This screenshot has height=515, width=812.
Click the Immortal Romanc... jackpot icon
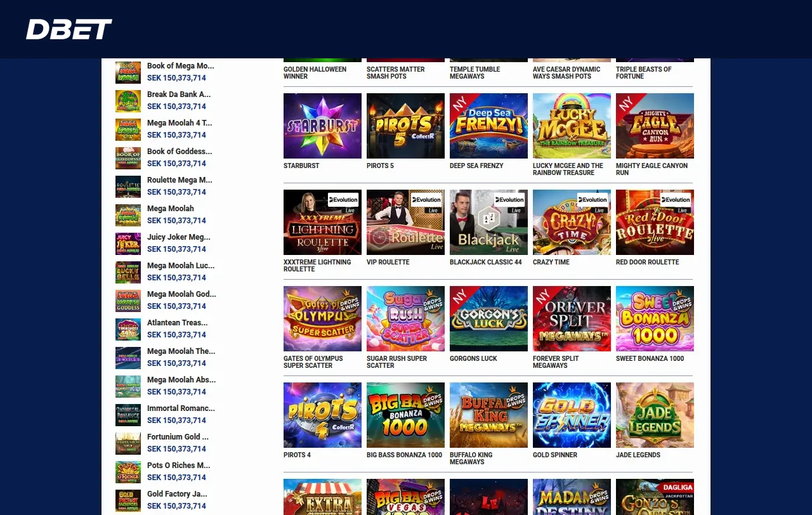128,415
